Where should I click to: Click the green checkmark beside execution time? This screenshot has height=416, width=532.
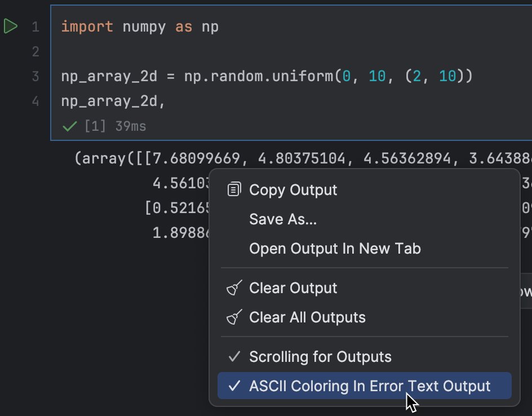69,126
